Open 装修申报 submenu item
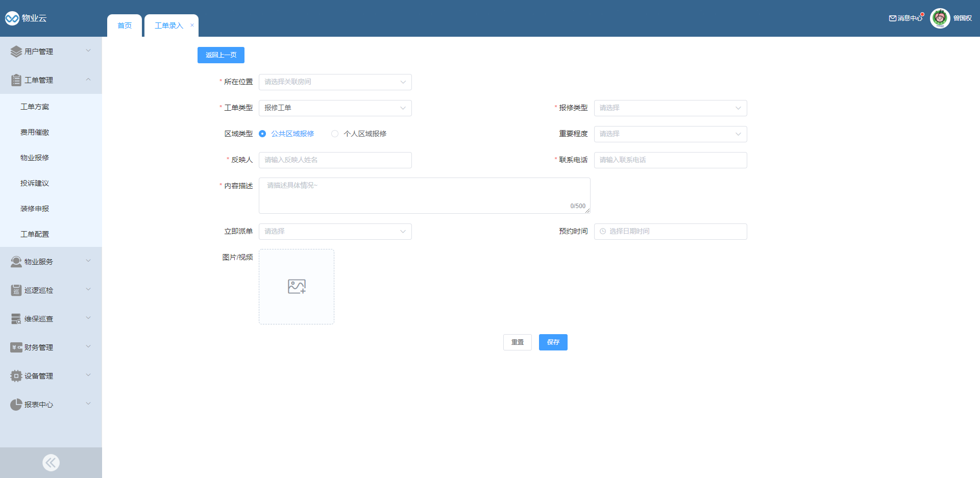 pyautogui.click(x=51, y=209)
